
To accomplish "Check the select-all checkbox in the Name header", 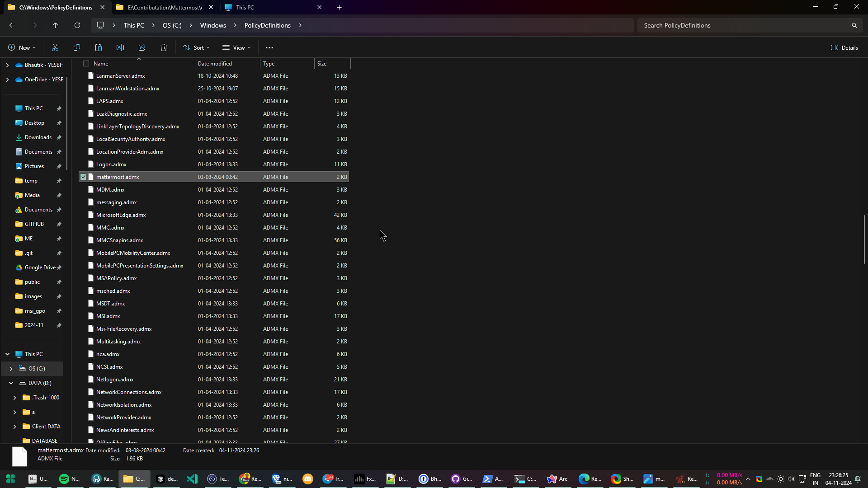I will pos(86,63).
